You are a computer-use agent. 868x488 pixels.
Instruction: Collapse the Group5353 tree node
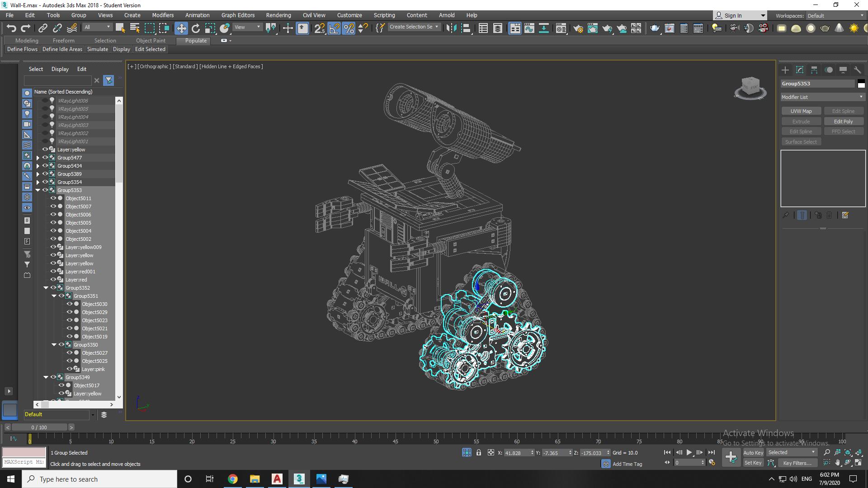tap(38, 190)
